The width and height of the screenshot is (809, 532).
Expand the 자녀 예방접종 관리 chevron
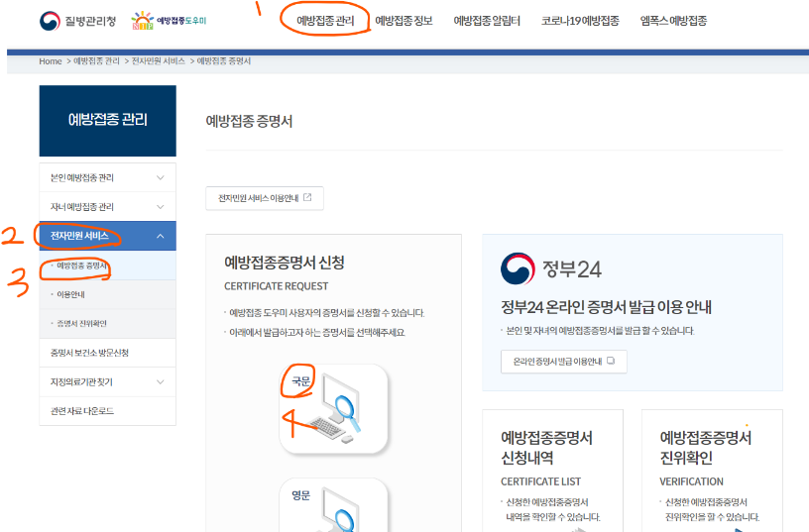point(161,207)
